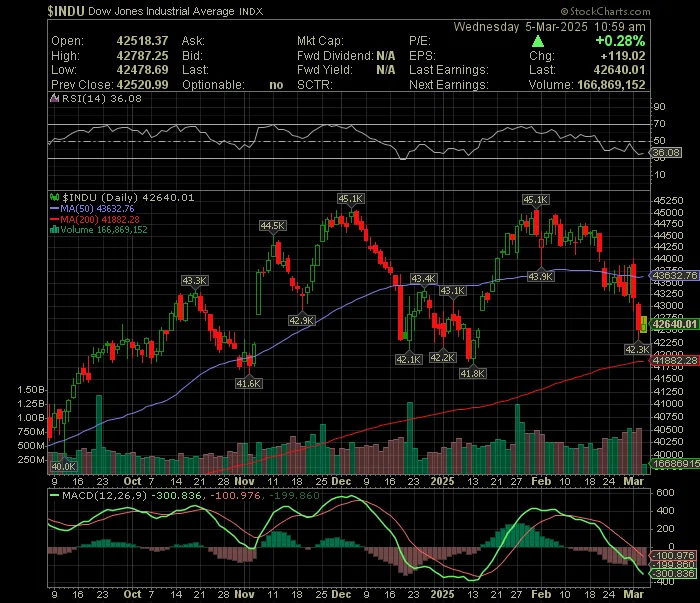700x603 pixels.
Task: Click the 43632.76 price-axis tag
Action: [x=673, y=275]
